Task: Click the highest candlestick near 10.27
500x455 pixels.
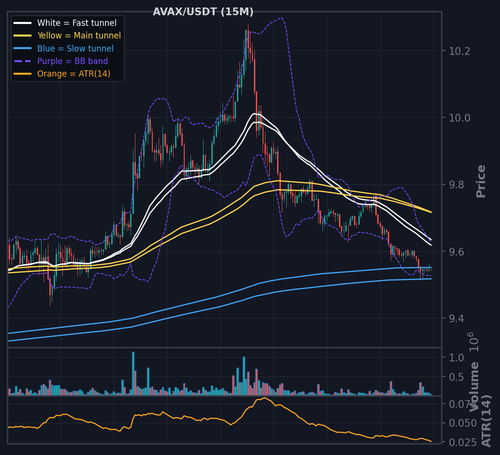Action: tap(248, 42)
